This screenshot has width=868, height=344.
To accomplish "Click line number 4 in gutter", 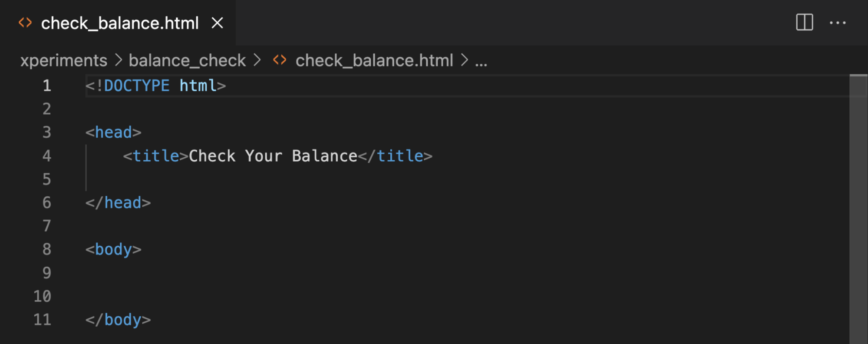I will pos(46,156).
